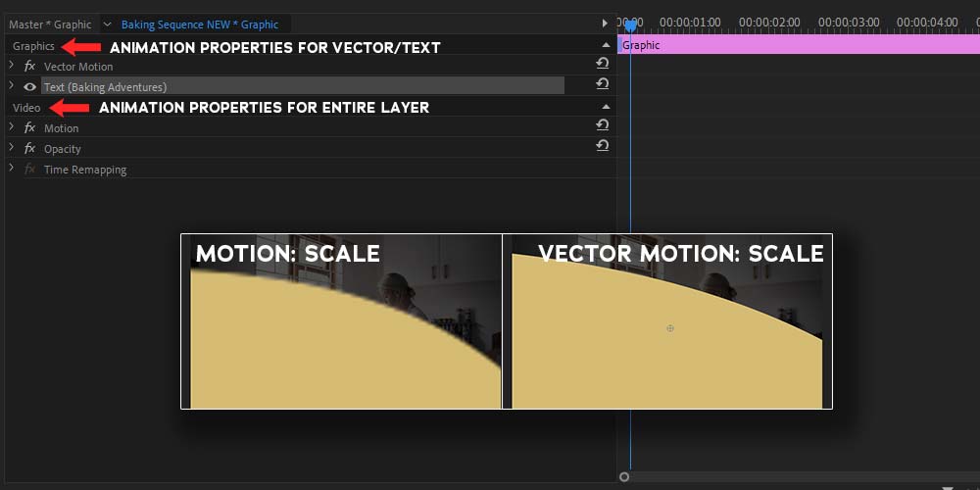Toggle the Opacity fx effect icon
This screenshot has height=490, width=980.
click(29, 149)
